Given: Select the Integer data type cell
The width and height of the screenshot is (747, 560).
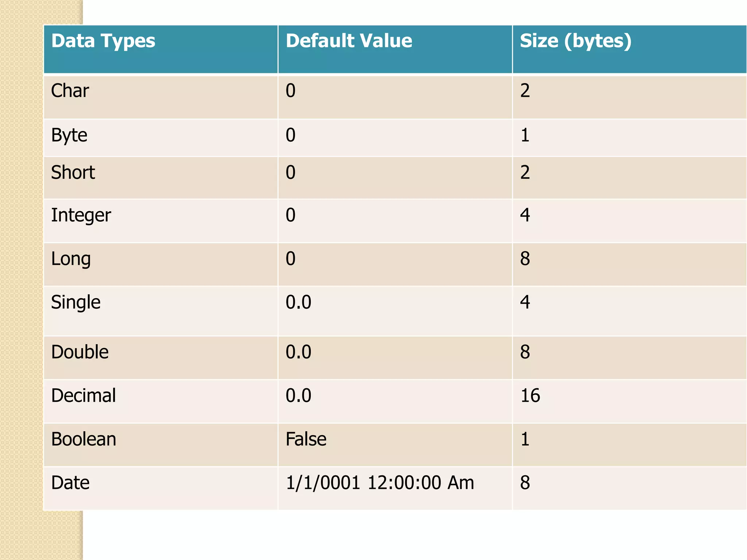Looking at the screenshot, I should [x=81, y=215].
